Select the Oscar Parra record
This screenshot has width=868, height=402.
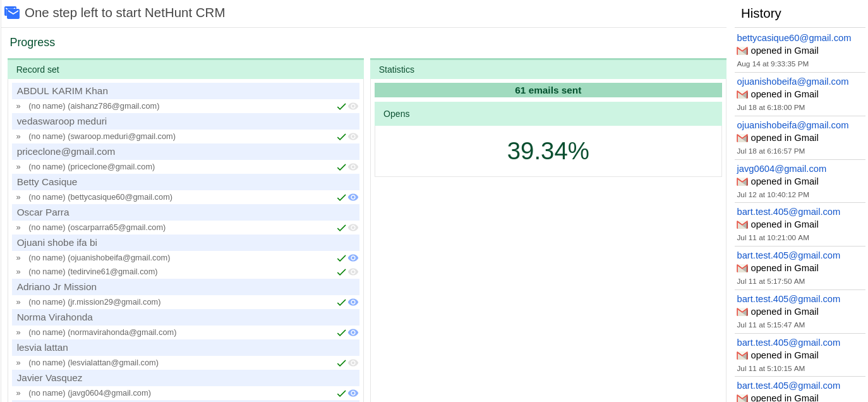pos(186,212)
